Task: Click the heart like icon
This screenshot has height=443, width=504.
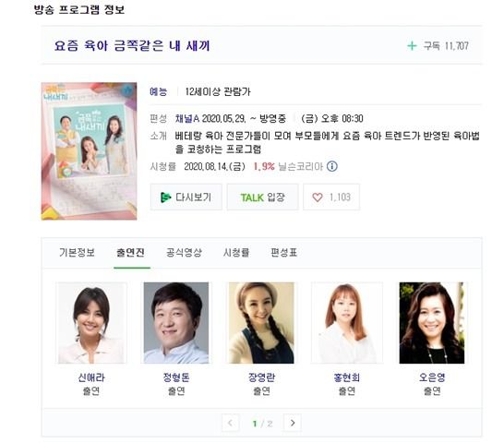Action: pos(318,198)
